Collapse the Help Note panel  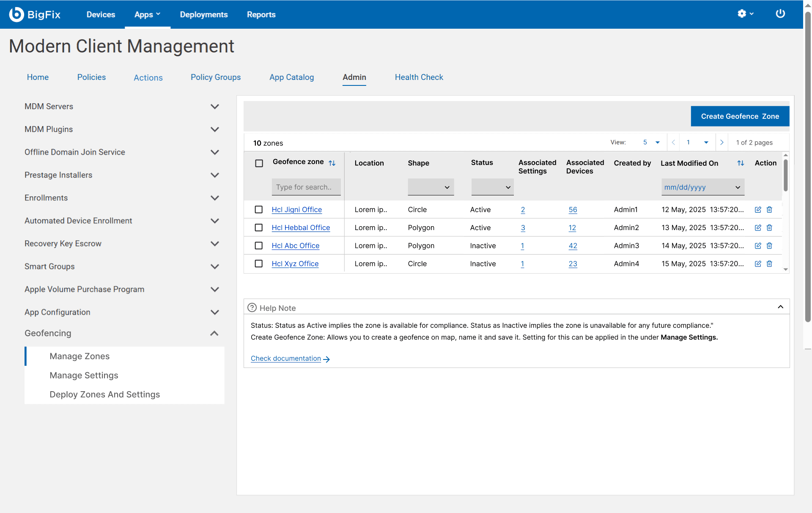[x=781, y=307]
